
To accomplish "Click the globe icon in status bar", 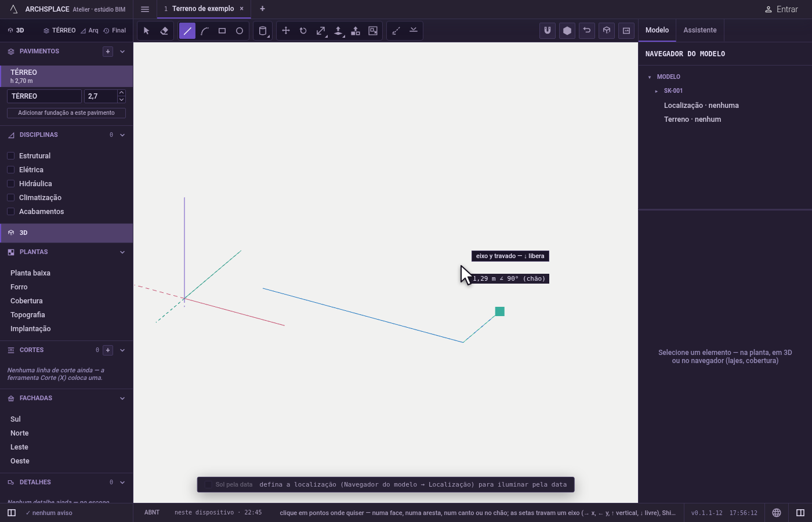I will pos(777,513).
